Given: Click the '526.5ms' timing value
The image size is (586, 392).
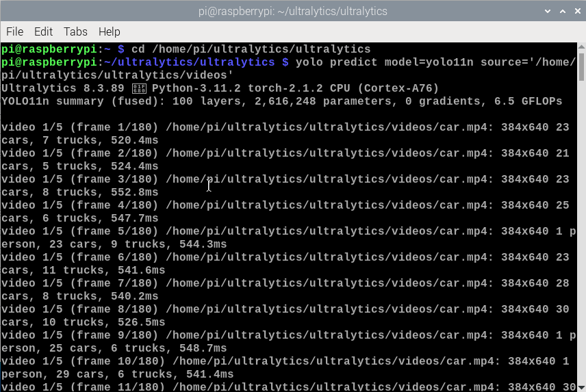Looking at the screenshot, I should (141, 322).
